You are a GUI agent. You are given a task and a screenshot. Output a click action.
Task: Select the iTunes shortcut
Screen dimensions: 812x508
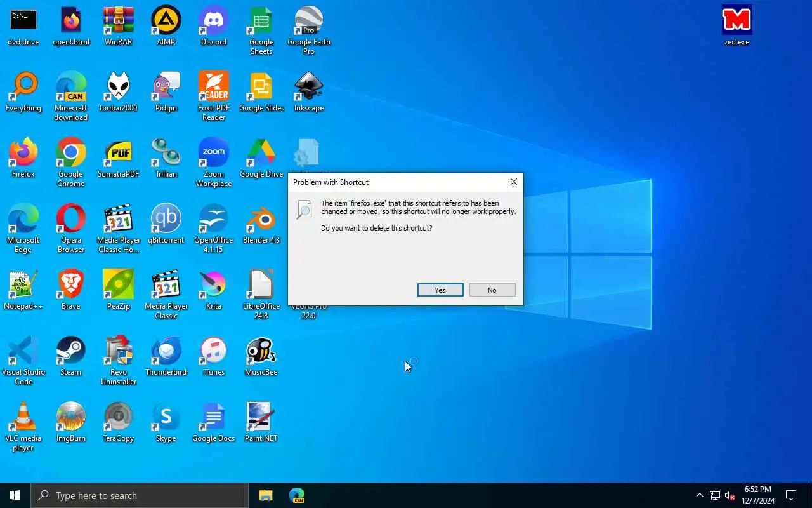point(214,357)
